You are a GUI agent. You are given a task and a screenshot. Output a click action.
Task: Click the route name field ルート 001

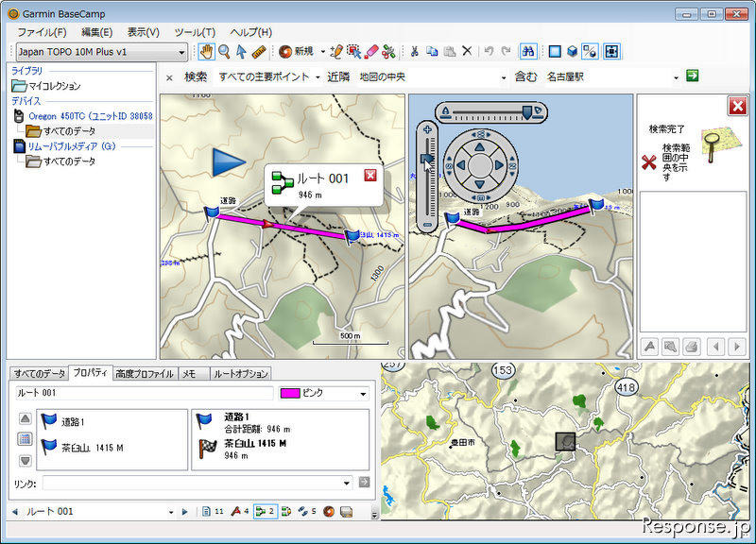pyautogui.click(x=145, y=393)
